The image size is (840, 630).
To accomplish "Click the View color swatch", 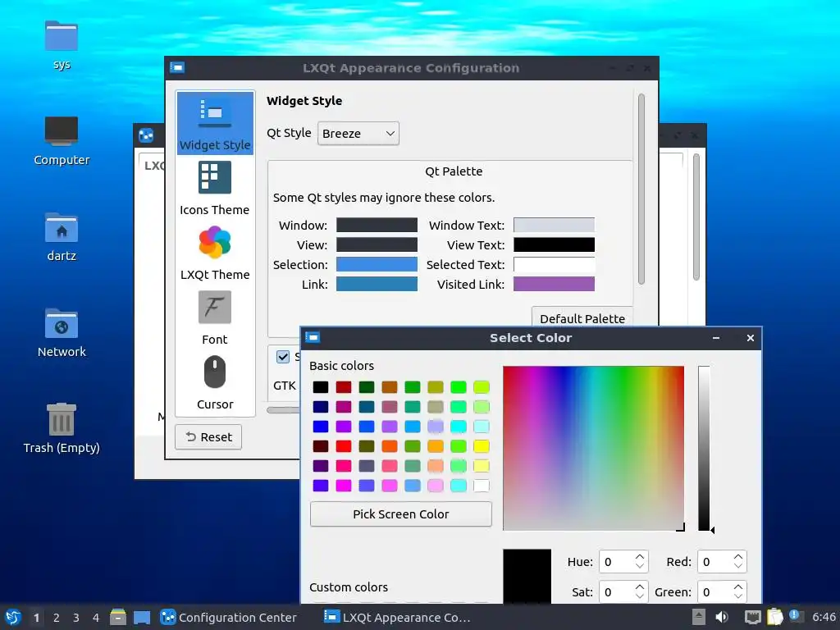I will coord(377,244).
